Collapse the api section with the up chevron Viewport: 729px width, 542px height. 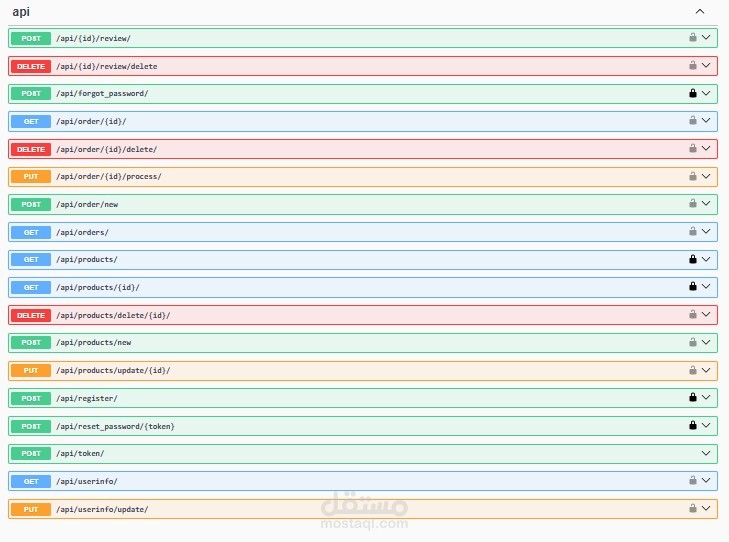click(x=700, y=11)
